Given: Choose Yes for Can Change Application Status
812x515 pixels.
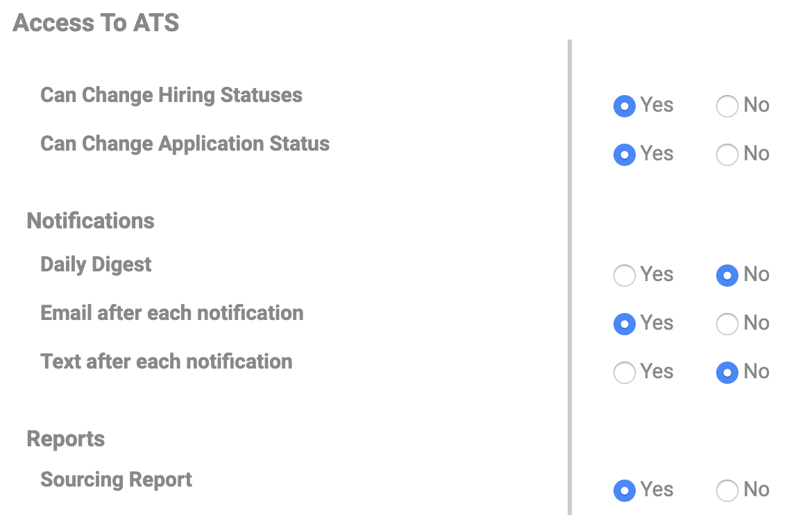Looking at the screenshot, I should pos(625,155).
